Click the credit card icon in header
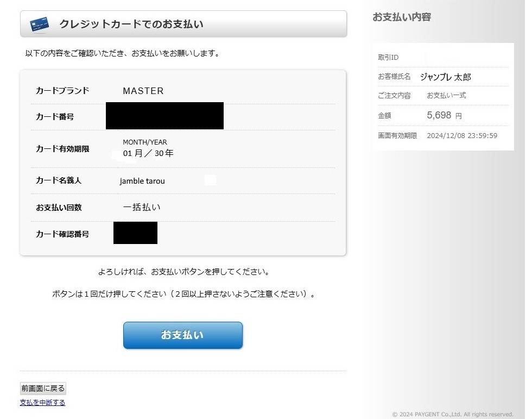Screen dimensions: 532x419 pyautogui.click(x=39, y=24)
